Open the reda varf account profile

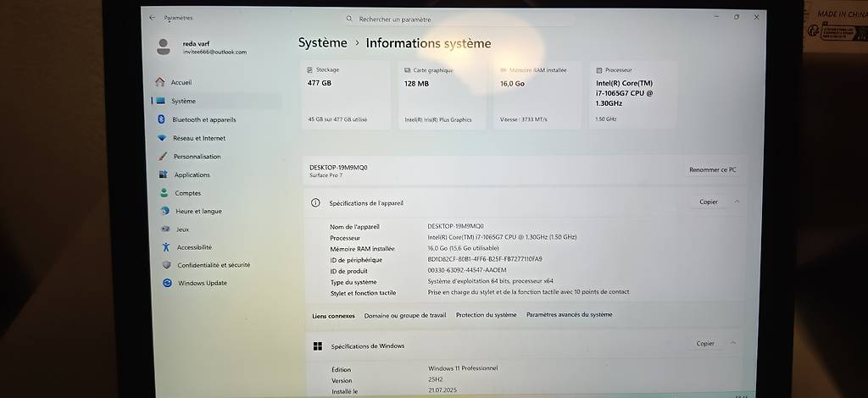(203, 47)
